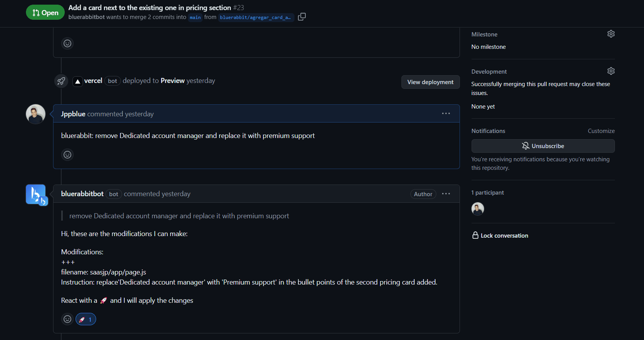The height and width of the screenshot is (340, 644).
Task: Customize notification settings
Action: [x=601, y=131]
